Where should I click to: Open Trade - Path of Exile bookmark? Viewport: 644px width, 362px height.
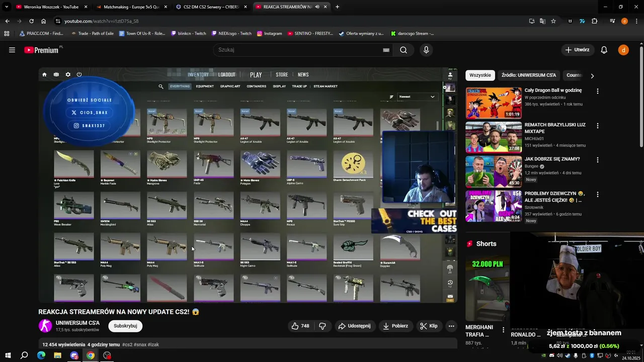[92, 34]
